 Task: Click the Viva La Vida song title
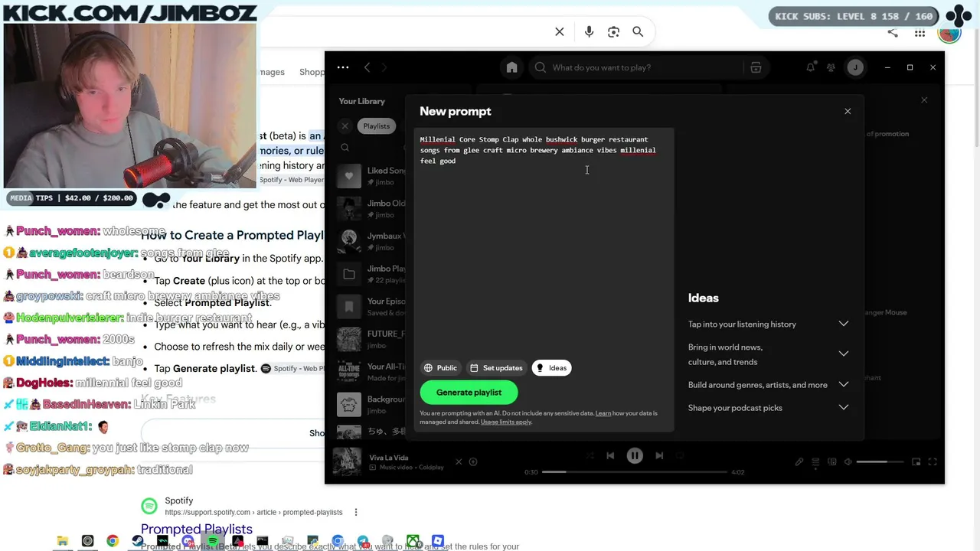click(389, 458)
